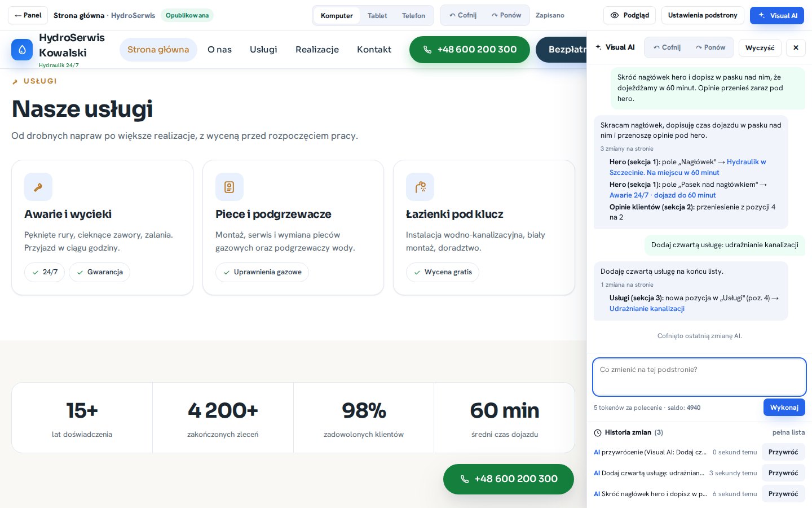Click the heater icon in Piece i podgrzewacze card
The height and width of the screenshot is (508, 812).
click(x=229, y=187)
